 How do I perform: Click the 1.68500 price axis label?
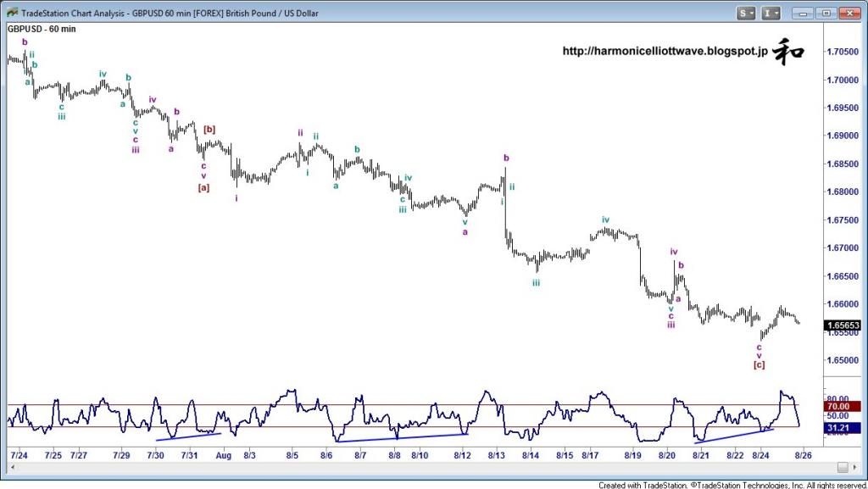843,164
